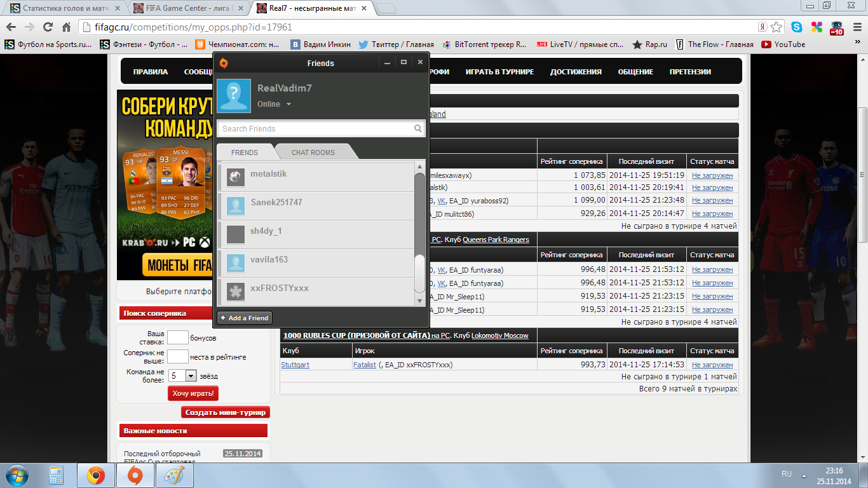868x488 pixels.
Task: Open BitTorrent трекер bookmark
Action: [x=485, y=44]
